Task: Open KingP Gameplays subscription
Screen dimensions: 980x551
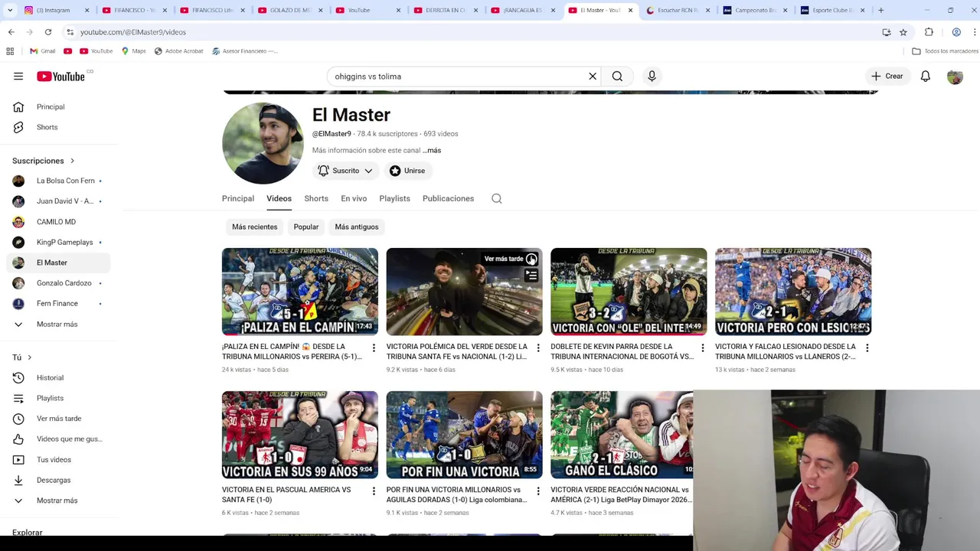Action: (58, 243)
